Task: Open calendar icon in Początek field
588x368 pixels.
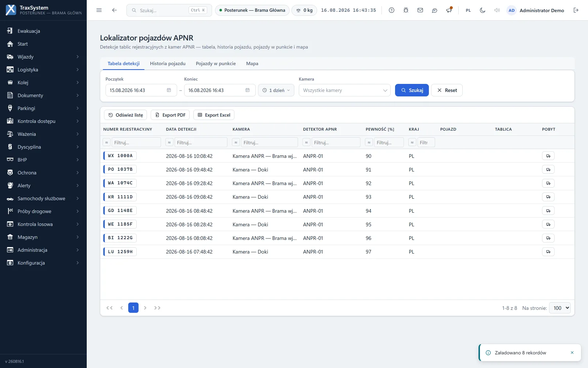Action: [x=169, y=90]
